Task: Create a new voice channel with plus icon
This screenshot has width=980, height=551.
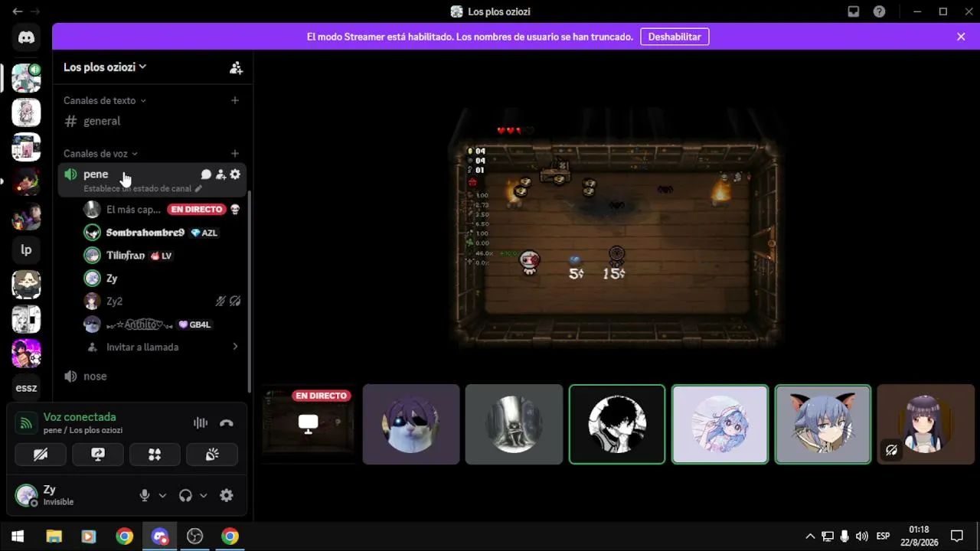Action: coord(235,154)
